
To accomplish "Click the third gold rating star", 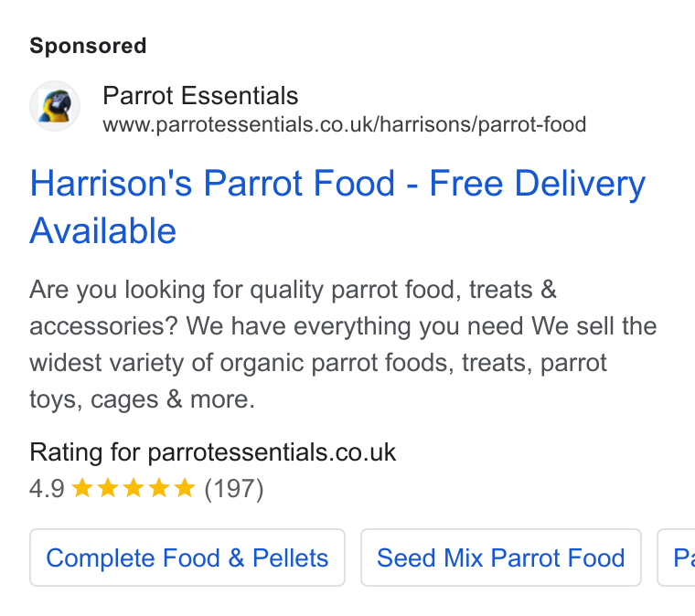I will pos(134,488).
